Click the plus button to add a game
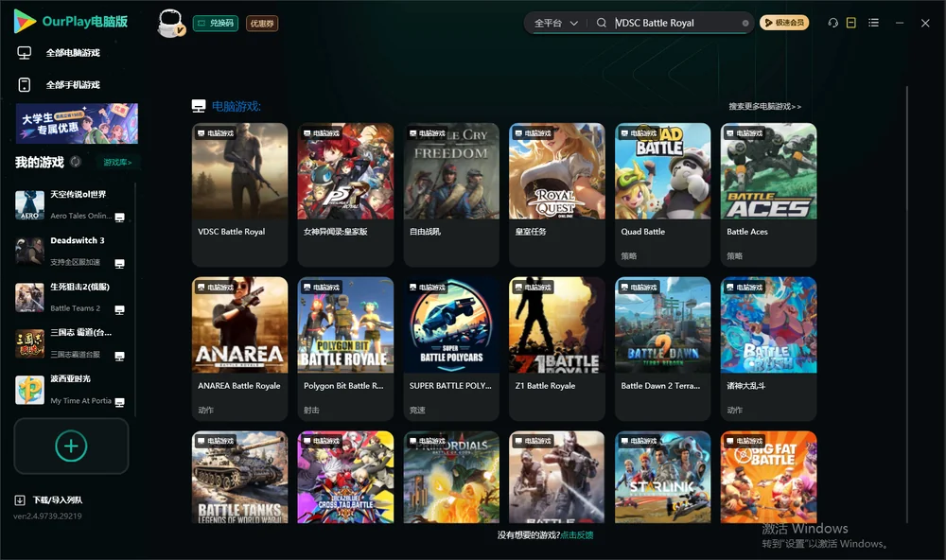946x560 pixels. pyautogui.click(x=71, y=446)
